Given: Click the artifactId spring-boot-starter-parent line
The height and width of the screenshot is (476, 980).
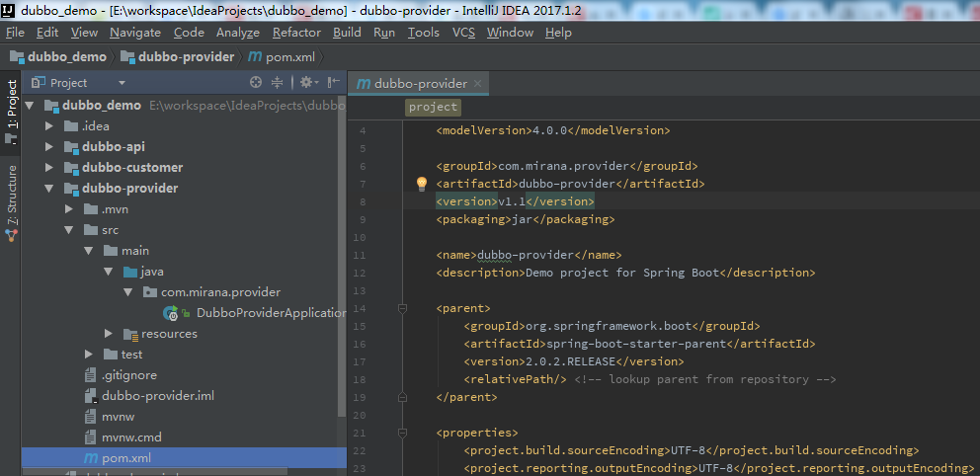Looking at the screenshot, I should click(x=639, y=344).
